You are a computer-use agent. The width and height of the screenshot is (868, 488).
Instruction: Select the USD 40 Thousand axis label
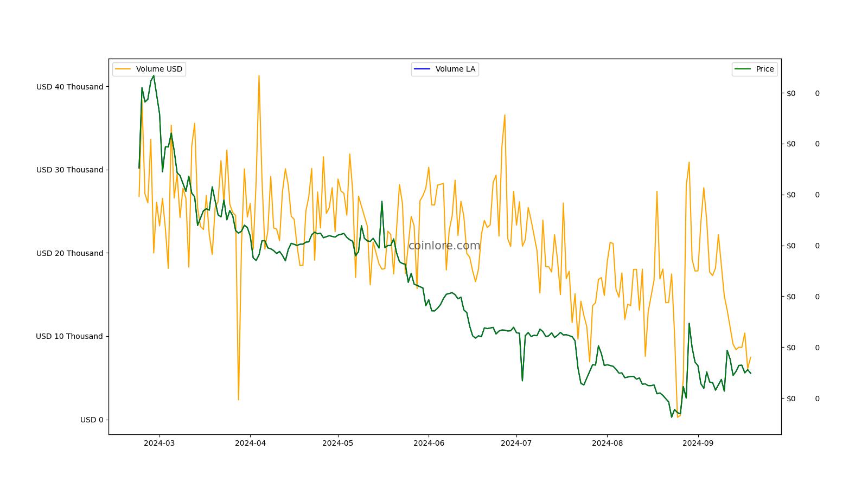pos(69,87)
